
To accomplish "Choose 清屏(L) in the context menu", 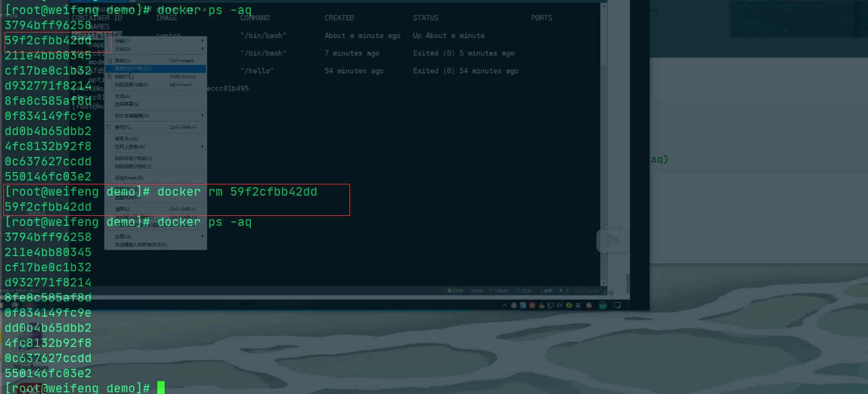I will pyautogui.click(x=155, y=208).
